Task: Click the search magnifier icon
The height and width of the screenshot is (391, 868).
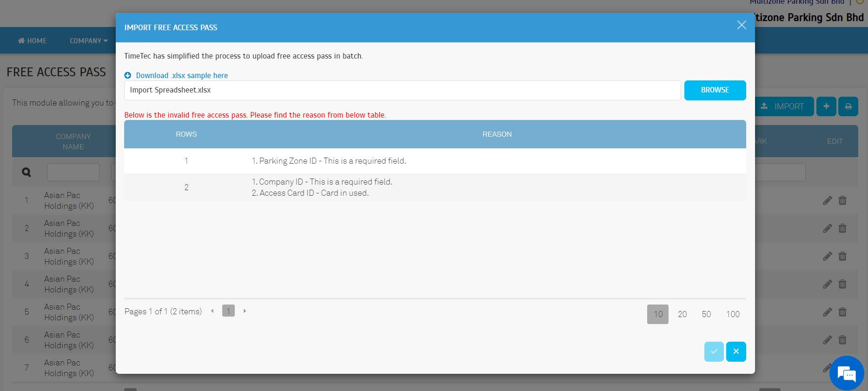Action: tap(27, 172)
